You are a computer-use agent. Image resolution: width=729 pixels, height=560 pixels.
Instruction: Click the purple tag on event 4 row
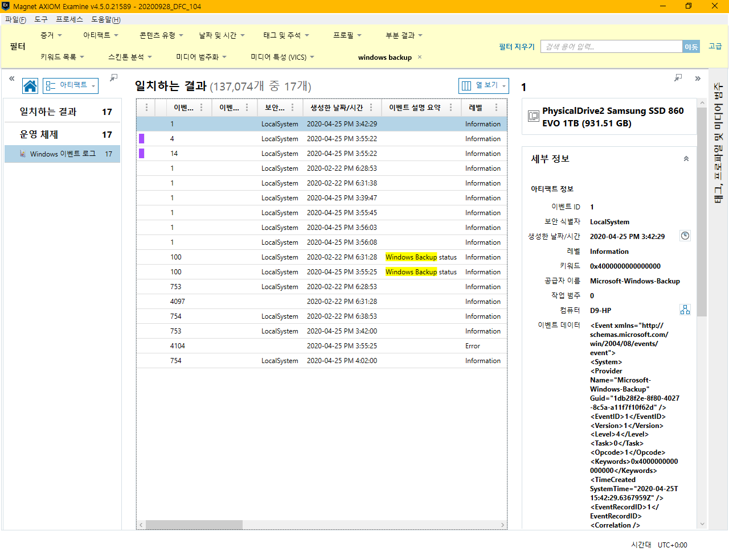coord(141,138)
